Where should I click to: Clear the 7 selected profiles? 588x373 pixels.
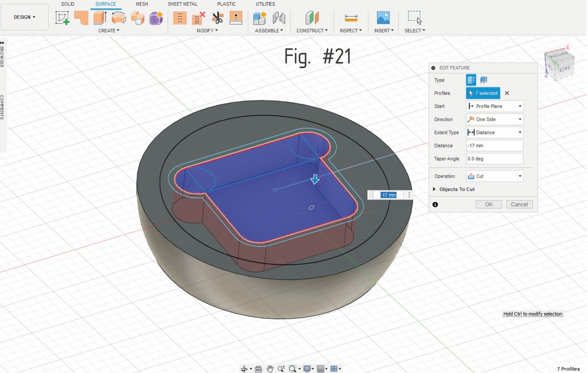click(x=507, y=93)
